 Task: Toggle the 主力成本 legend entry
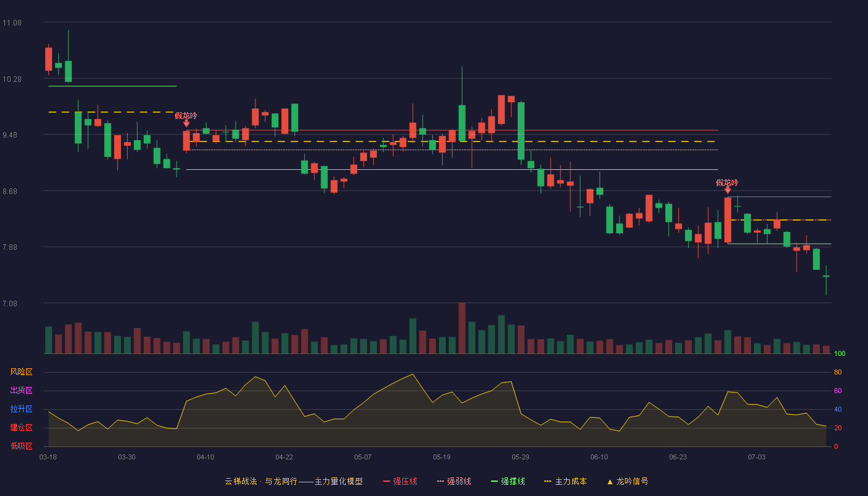point(565,481)
